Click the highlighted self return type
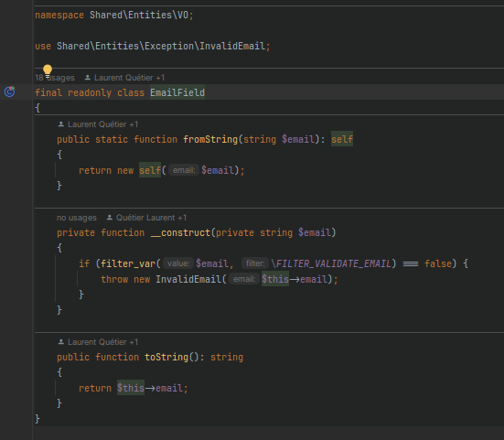This screenshot has width=504, height=440. [342, 139]
